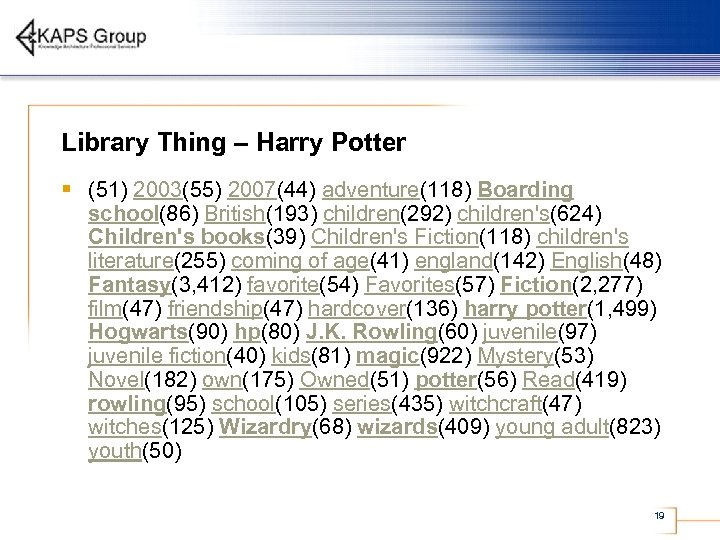Click the children's tag with count 624
This screenshot has width=720, height=540.
pyautogui.click(x=503, y=213)
